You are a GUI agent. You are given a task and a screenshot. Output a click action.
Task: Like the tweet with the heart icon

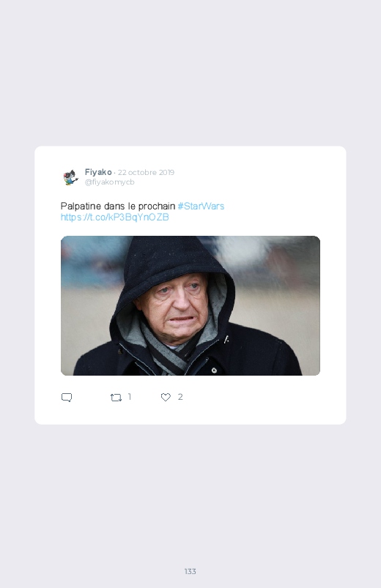(166, 397)
